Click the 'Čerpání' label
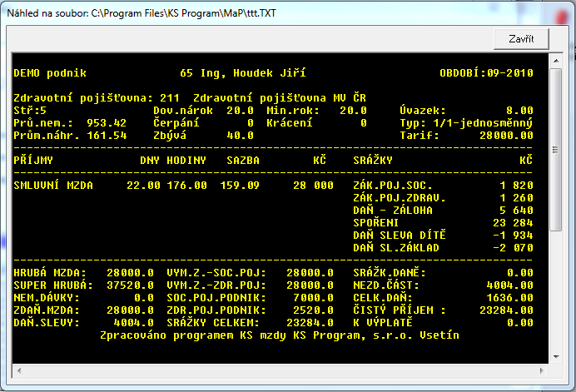Image resolution: width=576 pixels, height=392 pixels. [x=176, y=122]
